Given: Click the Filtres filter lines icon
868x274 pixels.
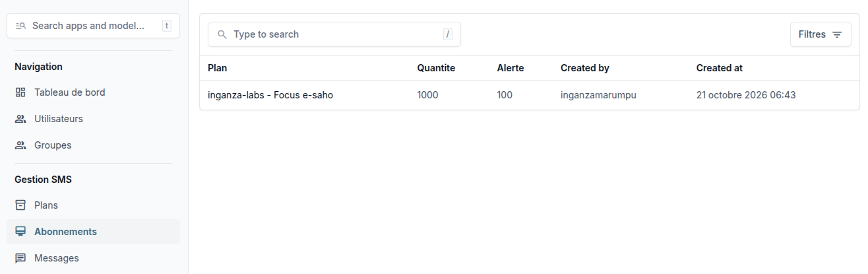Looking at the screenshot, I should [x=837, y=34].
